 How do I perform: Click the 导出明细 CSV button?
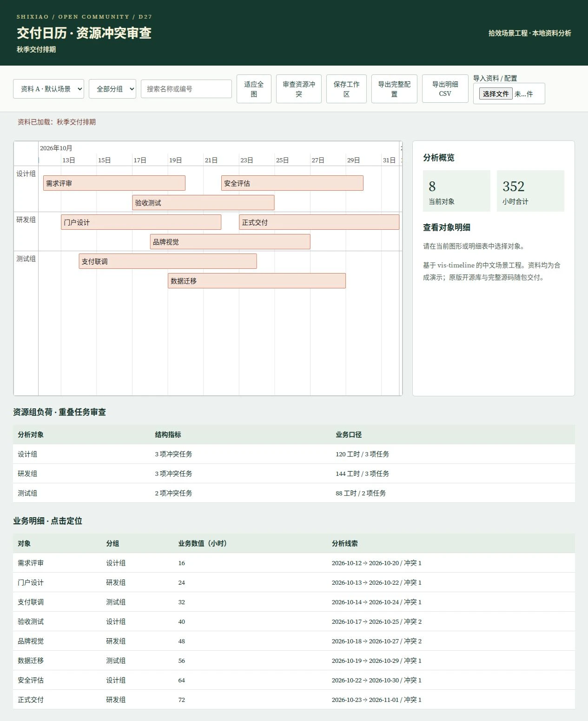click(445, 89)
